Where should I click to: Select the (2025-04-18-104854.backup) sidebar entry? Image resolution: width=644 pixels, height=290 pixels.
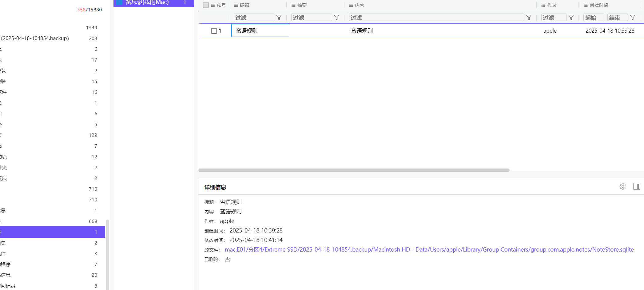pos(35,38)
